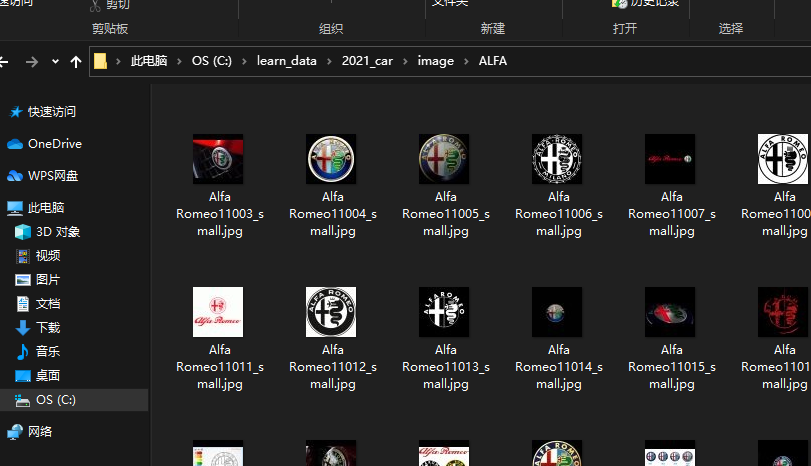Image resolution: width=811 pixels, height=466 pixels.
Task: Click the 桌面 desktop icon
Action: coord(23,376)
